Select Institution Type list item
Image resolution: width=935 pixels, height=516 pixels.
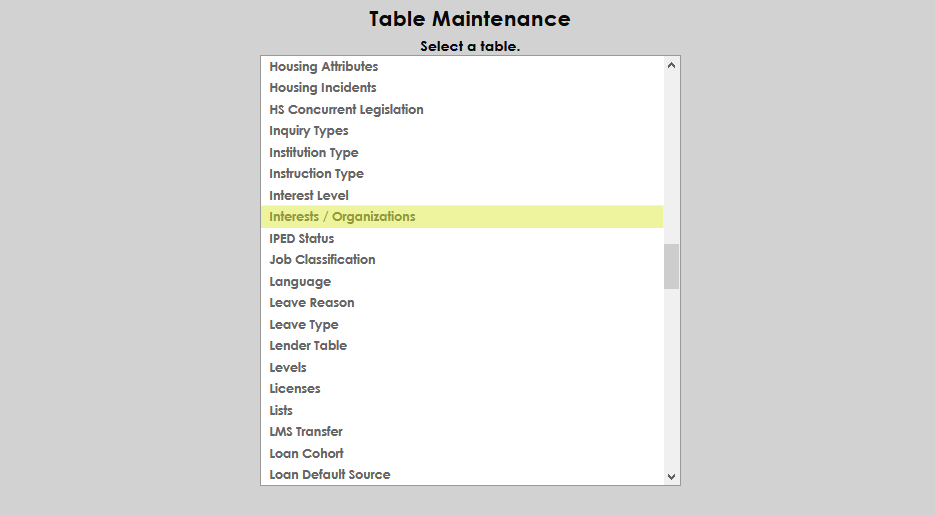tap(313, 153)
